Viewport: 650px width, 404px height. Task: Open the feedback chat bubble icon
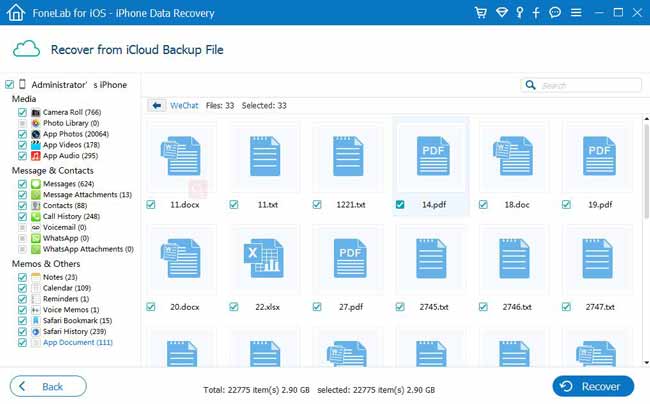(x=555, y=12)
